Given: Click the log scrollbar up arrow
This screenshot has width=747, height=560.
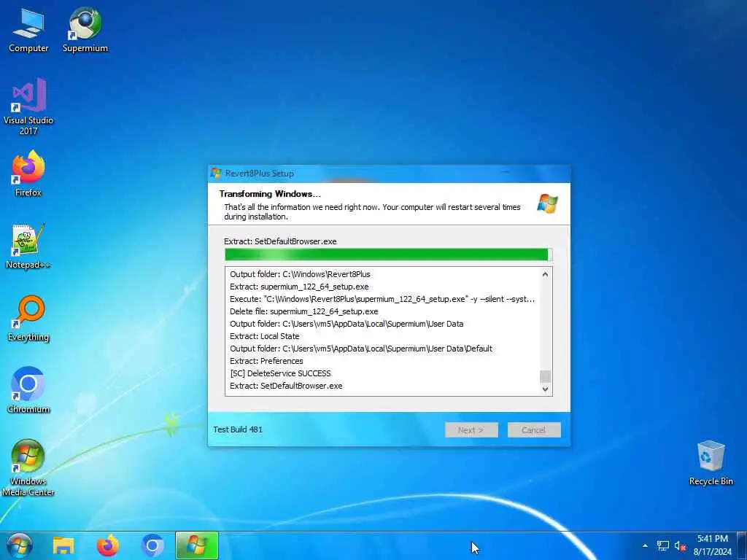Looking at the screenshot, I should [x=546, y=274].
